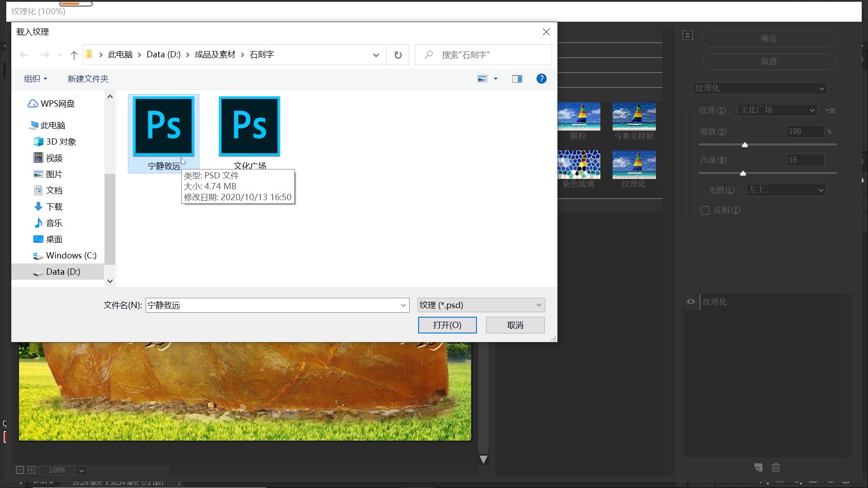The width and height of the screenshot is (868, 488).
Task: Open the texture flyout menu beside 纹理 dropdown
Action: [x=831, y=110]
